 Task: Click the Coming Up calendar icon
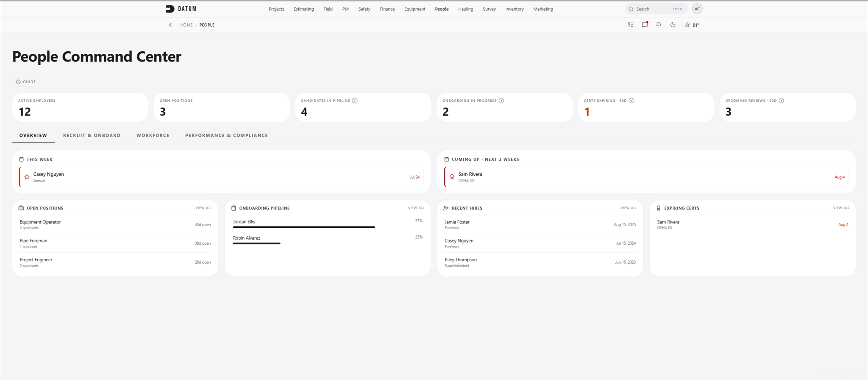coord(446,159)
